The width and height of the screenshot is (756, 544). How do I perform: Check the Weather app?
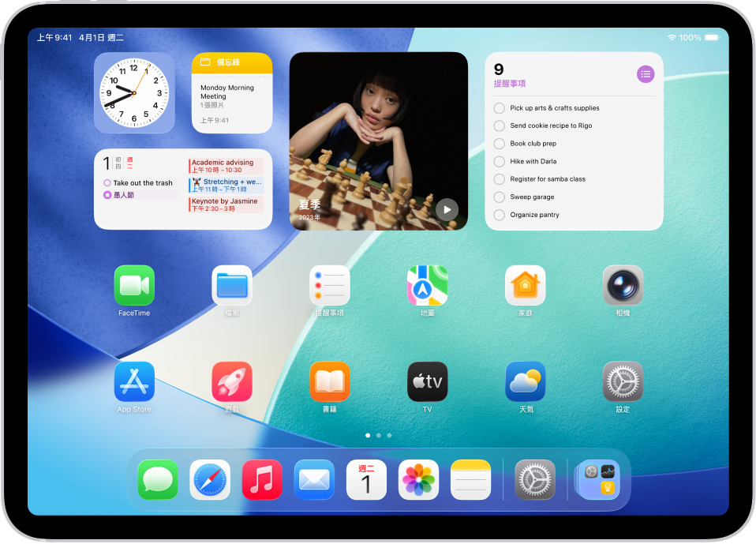pyautogui.click(x=525, y=382)
